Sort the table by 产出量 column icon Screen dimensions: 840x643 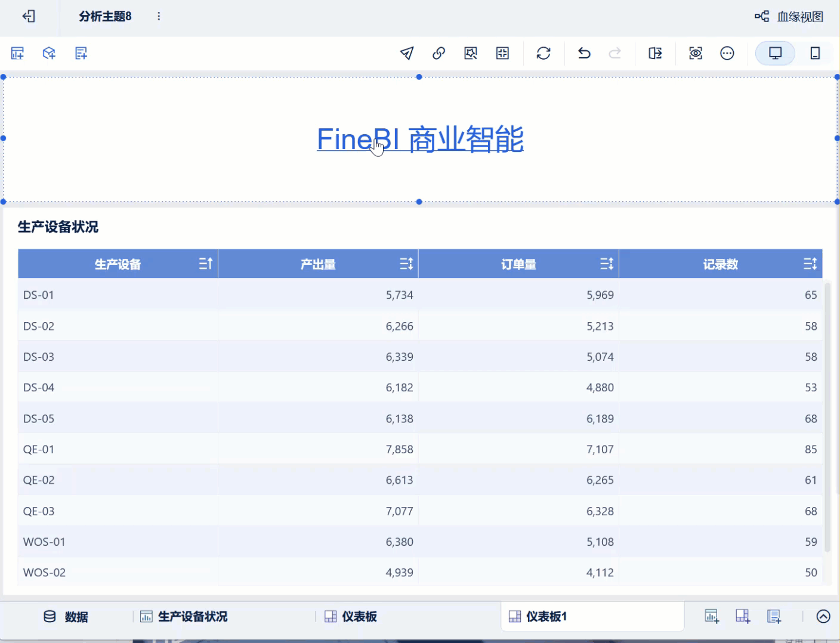pyautogui.click(x=406, y=264)
